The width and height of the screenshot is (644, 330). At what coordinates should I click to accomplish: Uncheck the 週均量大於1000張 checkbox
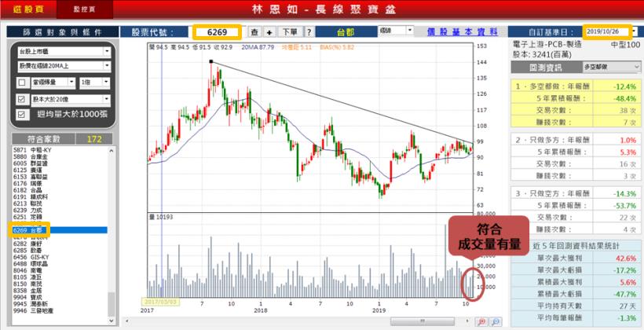point(22,115)
